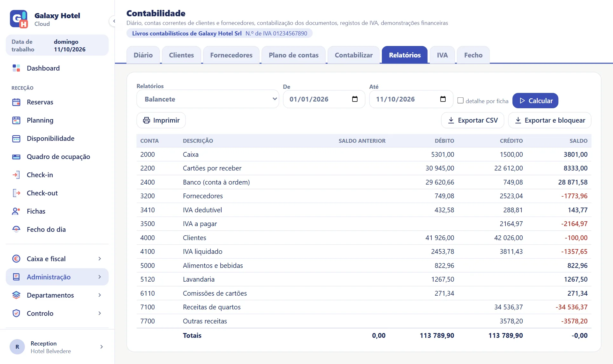Viewport: 613px width, 364px height.
Task: Click the Galaxy Hotel logo icon
Action: [x=19, y=19]
